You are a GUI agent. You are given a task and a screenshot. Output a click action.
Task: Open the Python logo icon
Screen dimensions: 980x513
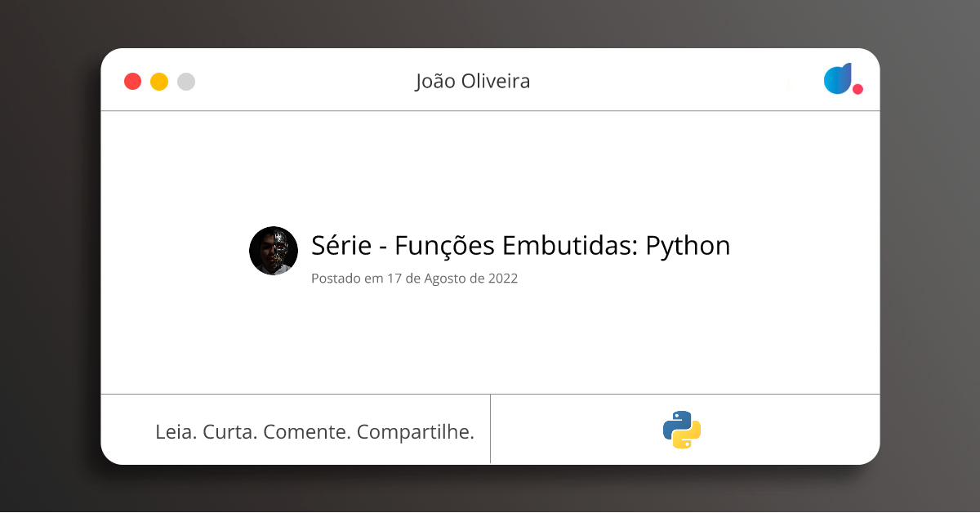682,430
